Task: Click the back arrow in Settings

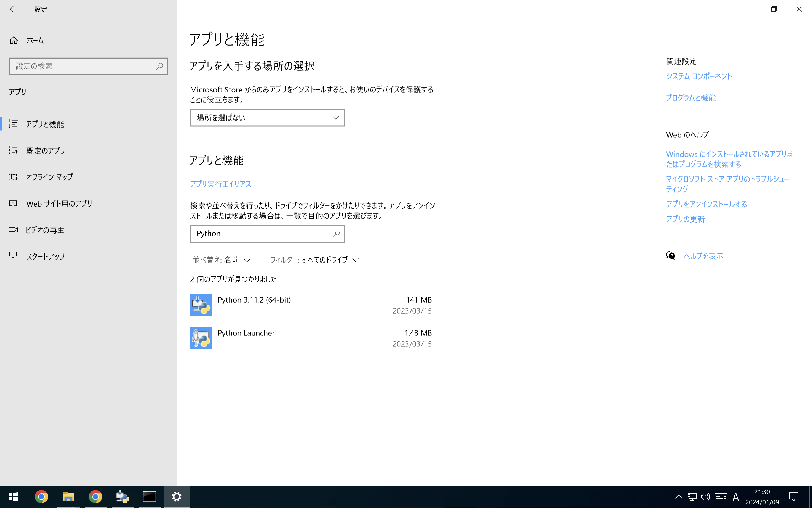Action: click(13, 9)
